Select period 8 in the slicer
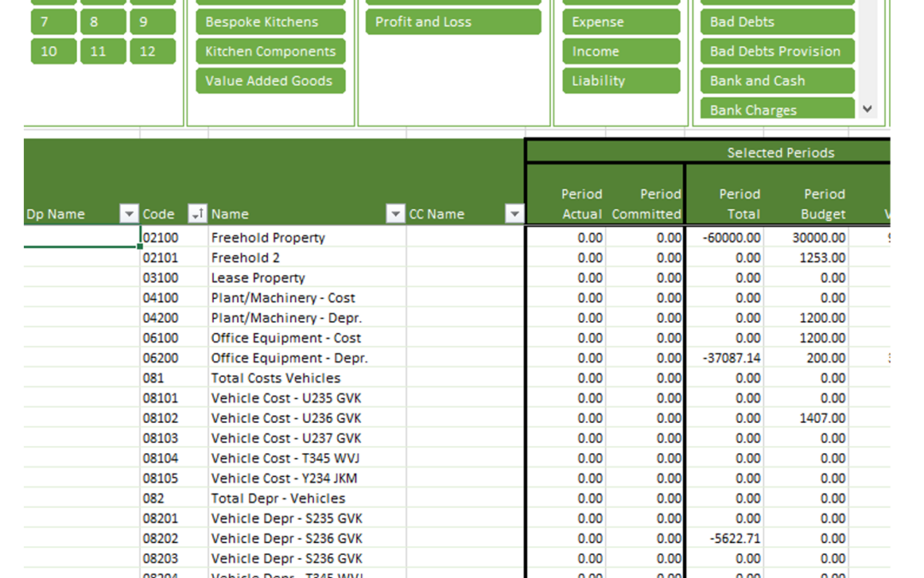The image size is (924, 578). click(x=103, y=22)
